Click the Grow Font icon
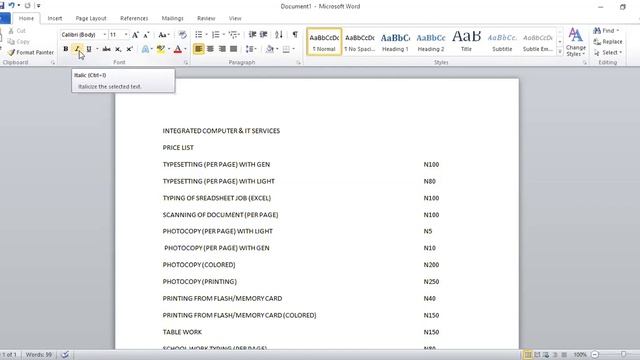 coord(135,35)
